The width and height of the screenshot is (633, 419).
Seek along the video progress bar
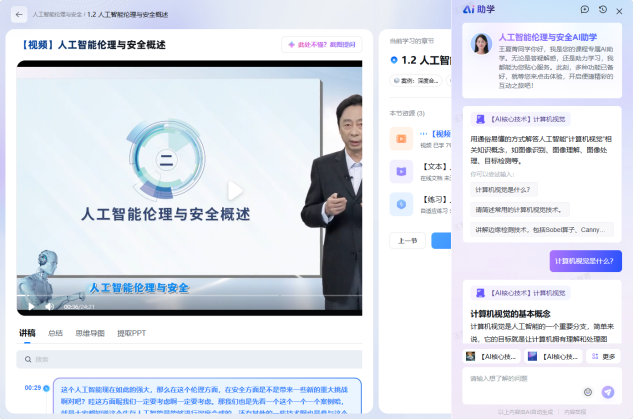(189, 295)
